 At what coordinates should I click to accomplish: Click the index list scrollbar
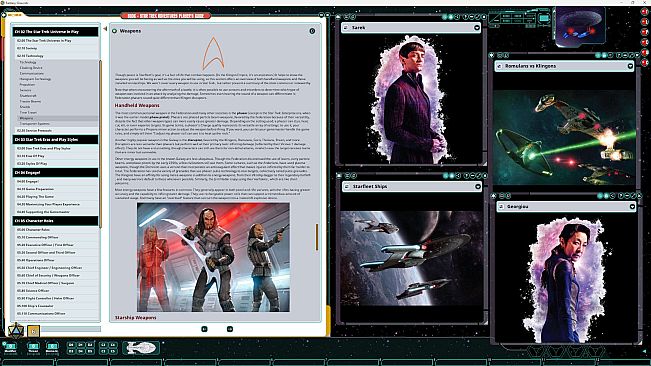point(100,144)
